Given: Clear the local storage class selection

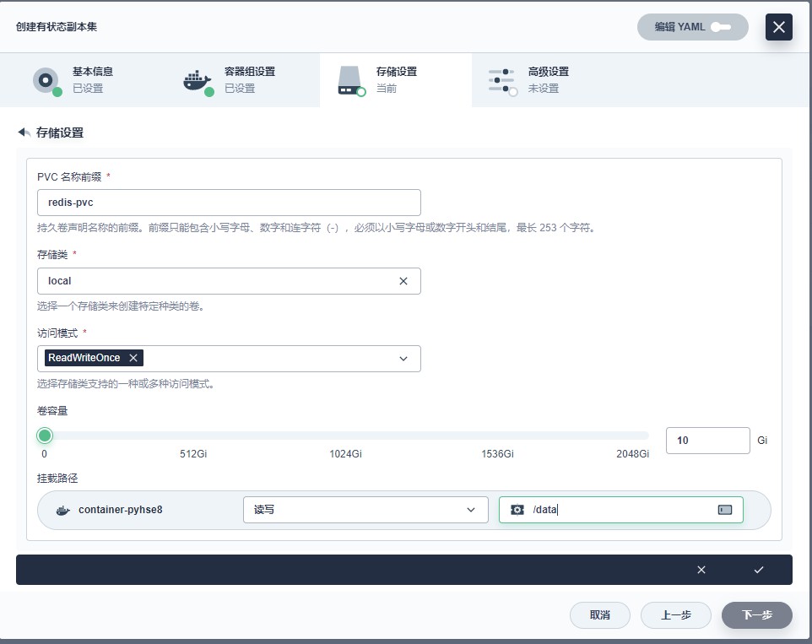Looking at the screenshot, I should [x=403, y=281].
